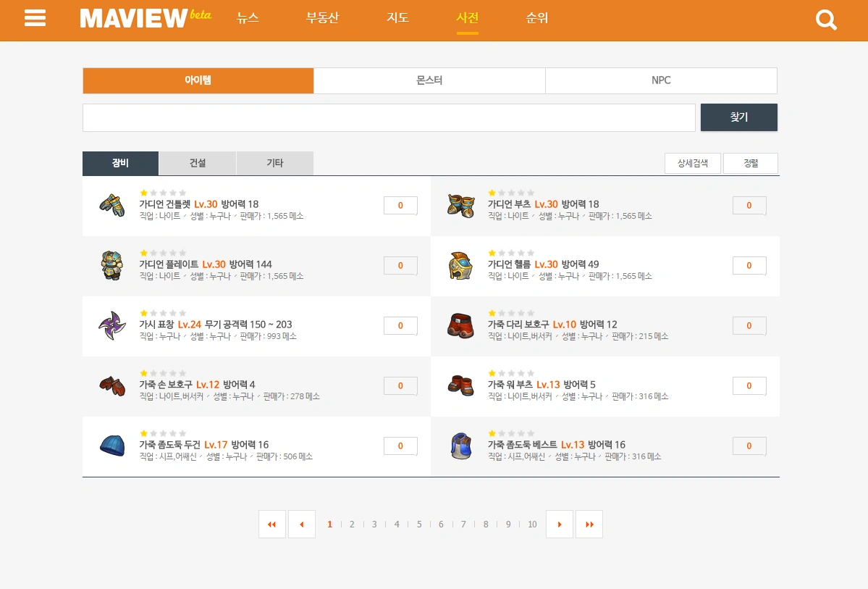Viewport: 868px width, 589px height.
Task: Open the hamburger menu icon
Action: coord(35,18)
